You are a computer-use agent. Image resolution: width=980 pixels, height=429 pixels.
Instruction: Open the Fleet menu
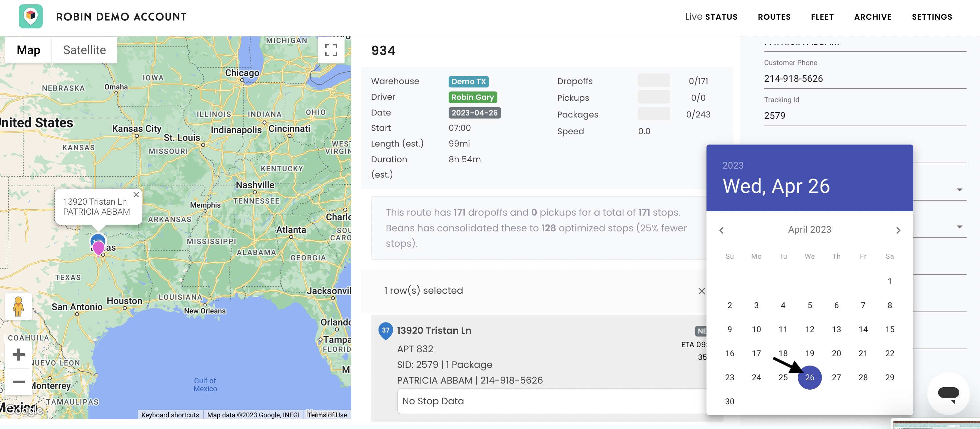(x=822, y=17)
